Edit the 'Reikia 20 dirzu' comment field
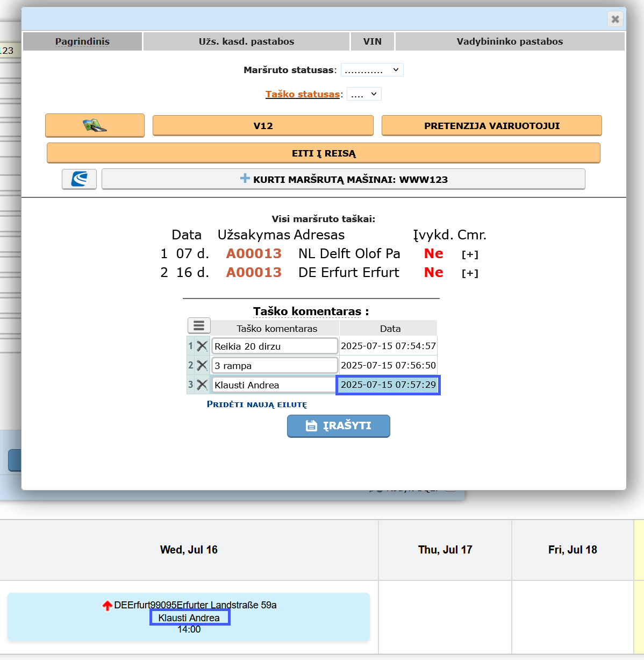Viewport: 644px width, 660px height. pyautogui.click(x=275, y=346)
